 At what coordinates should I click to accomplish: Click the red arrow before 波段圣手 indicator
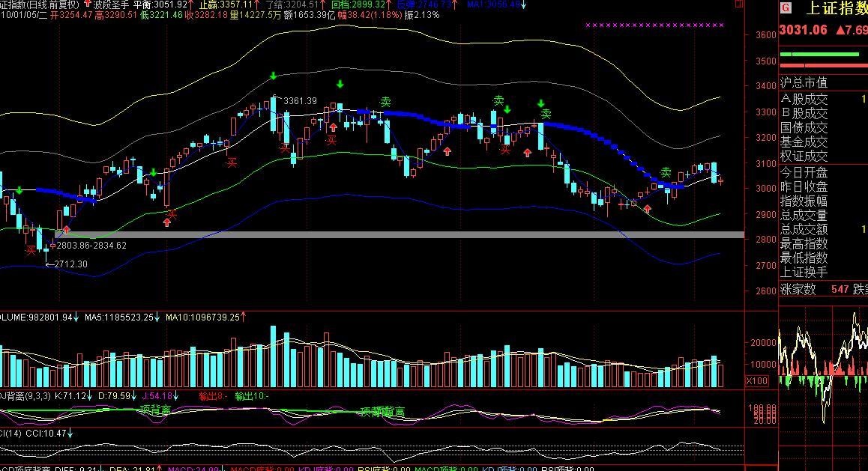[88, 4]
